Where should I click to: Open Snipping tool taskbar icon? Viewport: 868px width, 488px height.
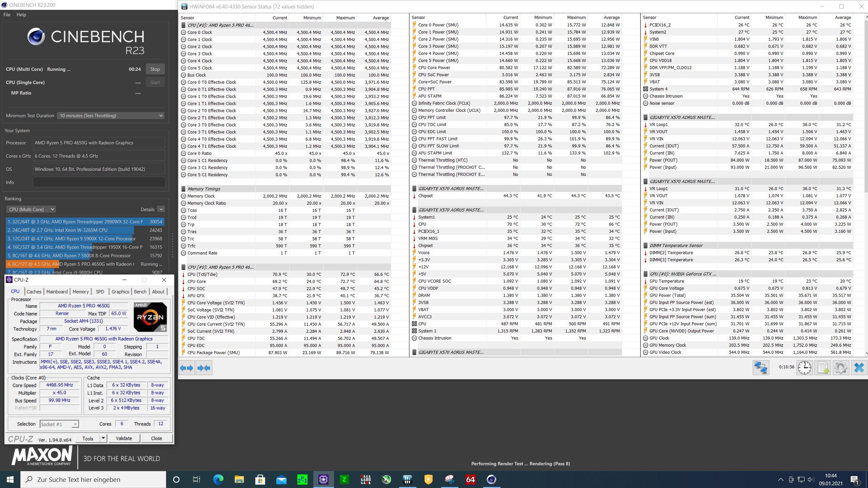pyautogui.click(x=449, y=480)
